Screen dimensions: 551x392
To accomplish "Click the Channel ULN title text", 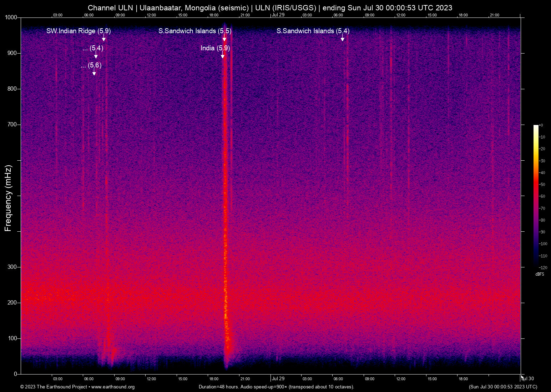I will click(x=110, y=8).
